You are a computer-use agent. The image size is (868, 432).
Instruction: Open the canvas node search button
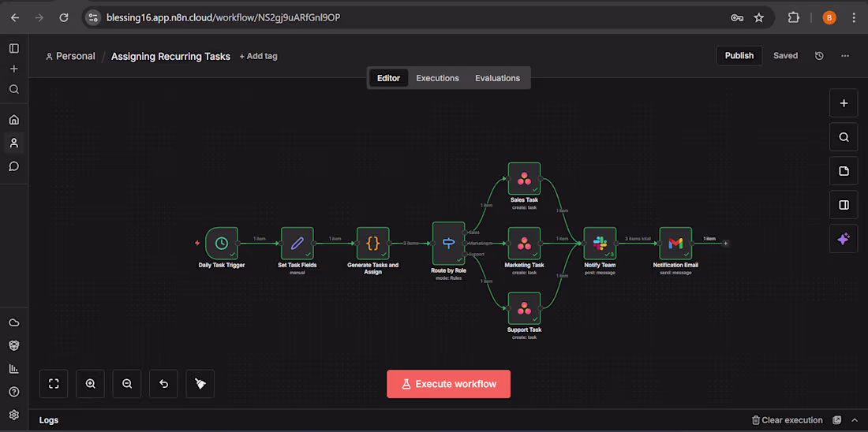844,137
